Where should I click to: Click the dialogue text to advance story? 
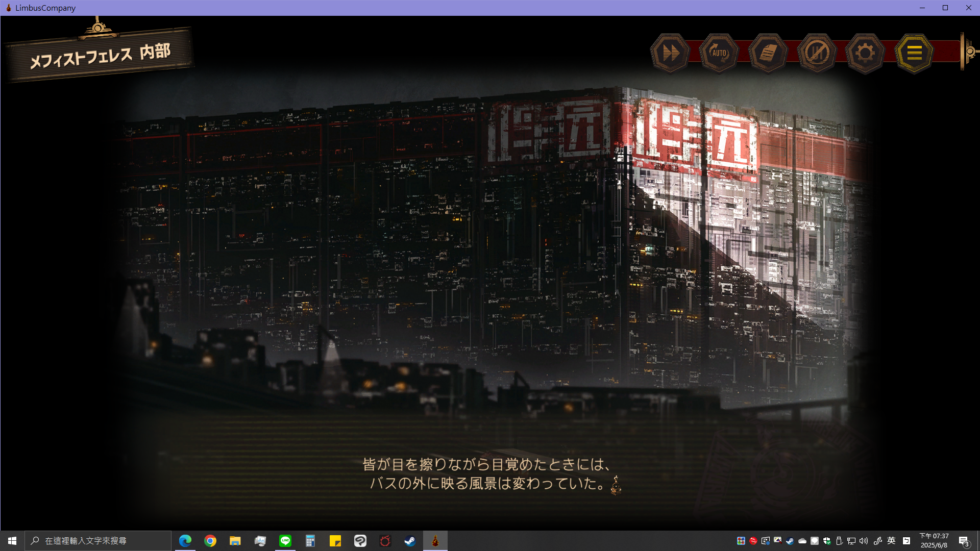[x=487, y=473]
